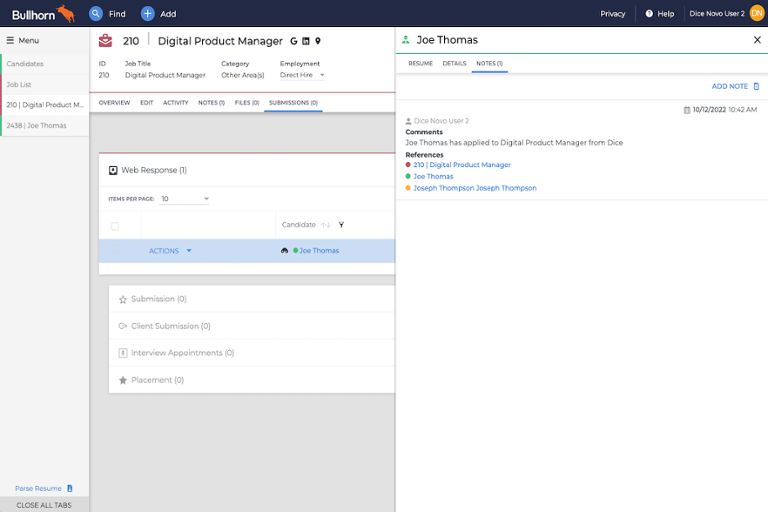Switch to the Overview tab
The image size is (768, 512).
[x=114, y=102]
